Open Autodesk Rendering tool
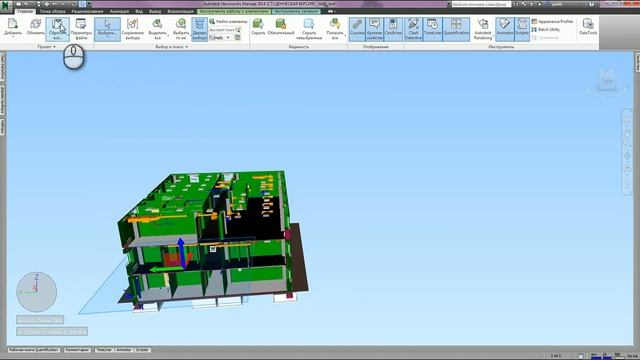Screen dimensions: 640x360 click(x=483, y=29)
